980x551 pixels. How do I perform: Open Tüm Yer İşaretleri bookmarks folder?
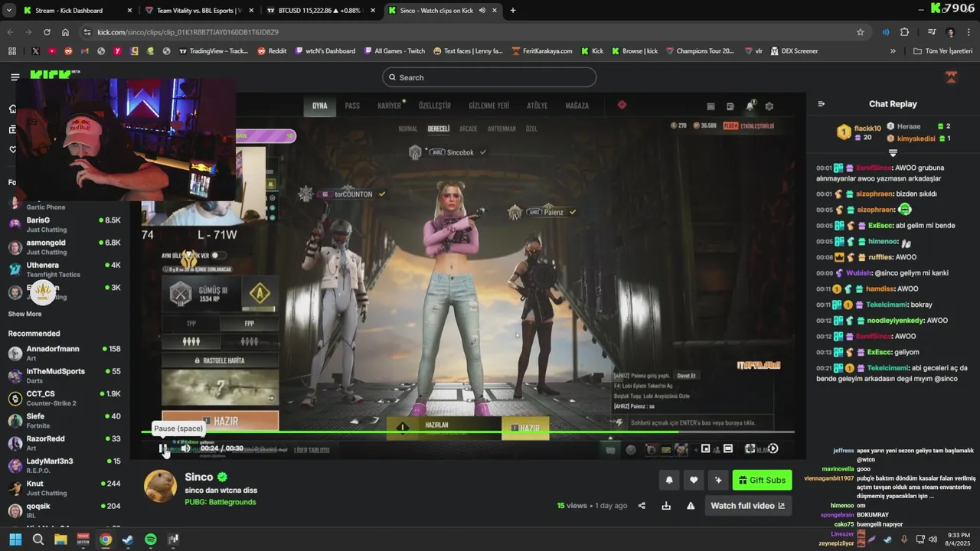(942, 51)
